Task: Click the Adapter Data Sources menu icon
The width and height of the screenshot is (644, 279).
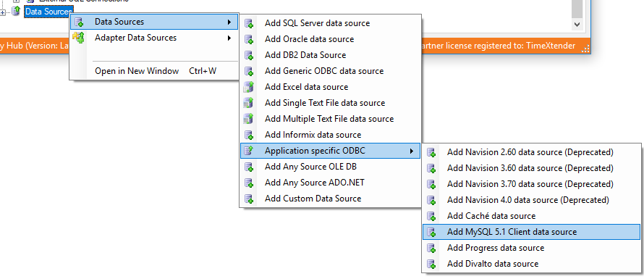Action: pos(78,38)
